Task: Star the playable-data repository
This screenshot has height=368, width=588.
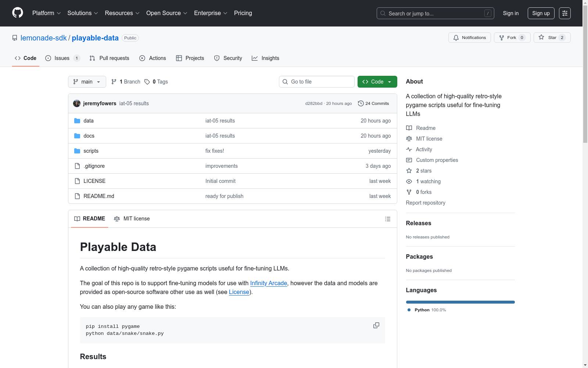Action: [x=552, y=38]
